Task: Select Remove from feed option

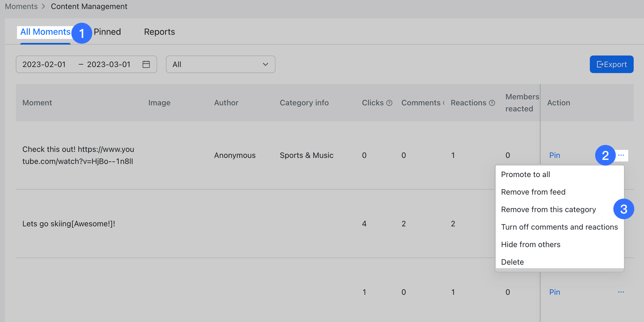Action: click(x=533, y=192)
